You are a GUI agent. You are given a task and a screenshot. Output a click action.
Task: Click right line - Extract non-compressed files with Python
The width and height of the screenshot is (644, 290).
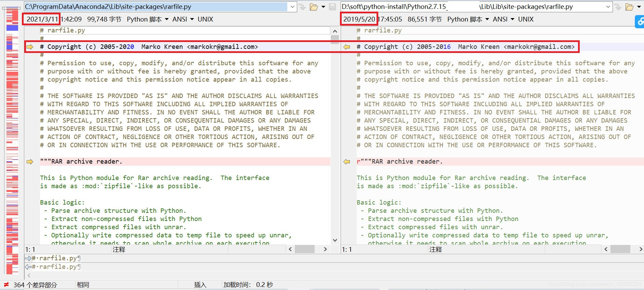439,219
